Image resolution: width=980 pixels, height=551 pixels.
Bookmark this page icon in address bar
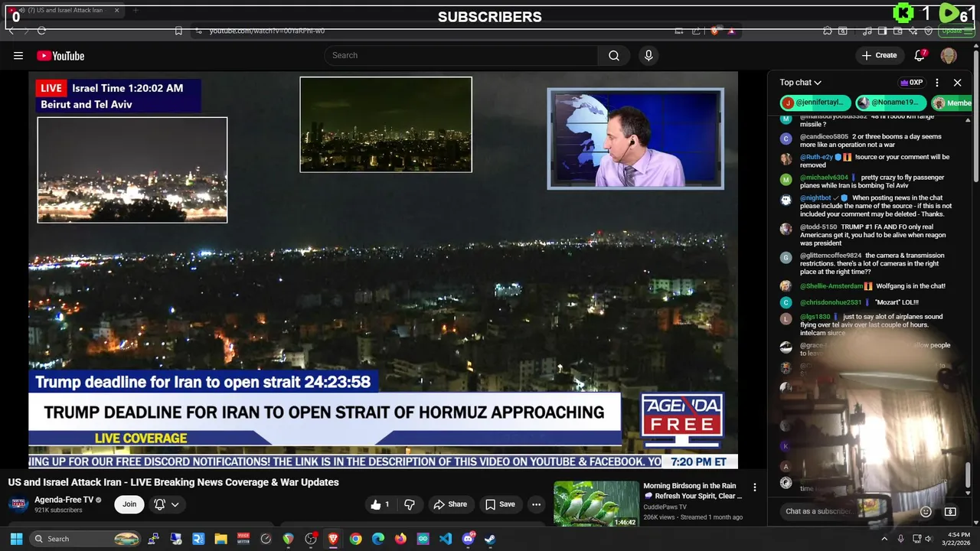tap(178, 31)
